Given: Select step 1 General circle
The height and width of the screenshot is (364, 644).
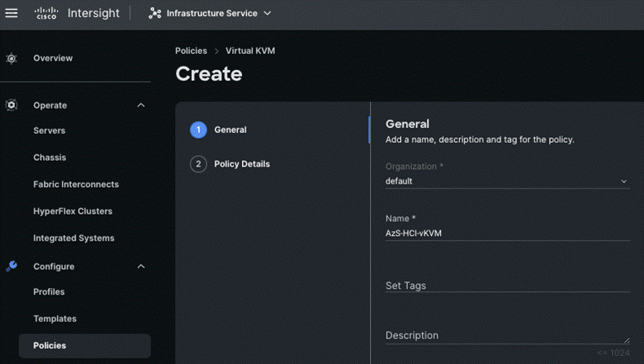Looking at the screenshot, I should tap(198, 130).
